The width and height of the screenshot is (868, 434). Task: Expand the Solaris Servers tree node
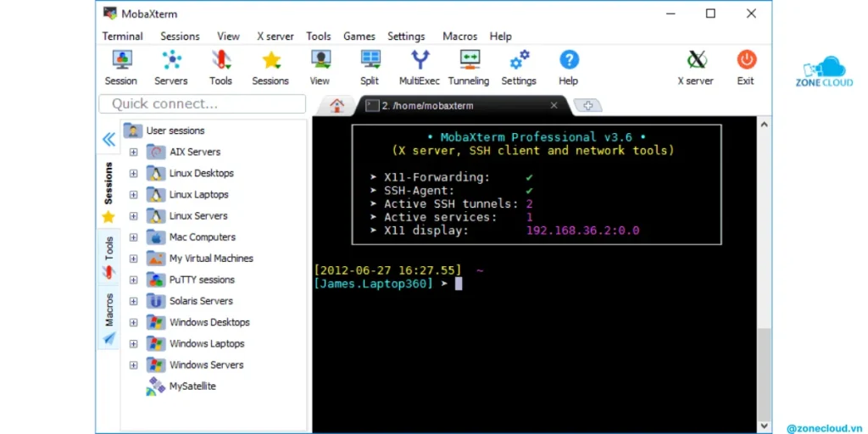[x=133, y=301]
